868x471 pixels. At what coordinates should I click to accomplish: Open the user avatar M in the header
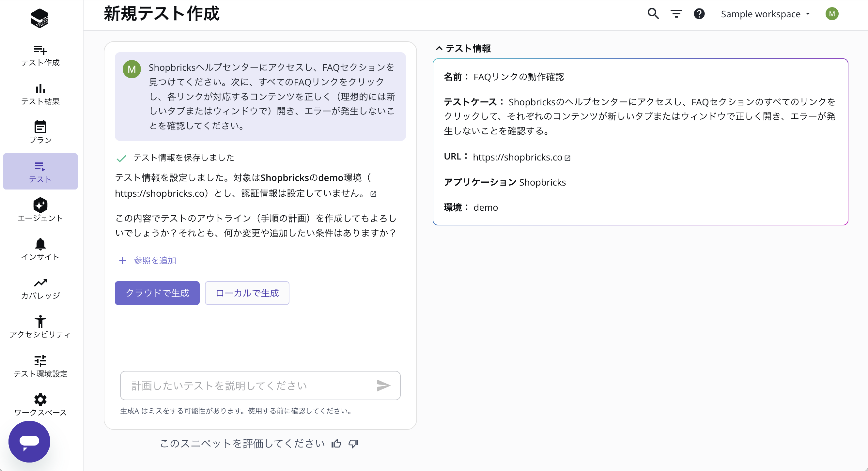[832, 14]
